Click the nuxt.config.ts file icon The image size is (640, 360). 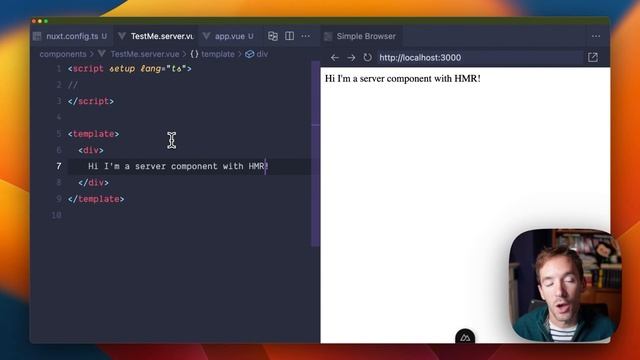[x=37, y=36]
